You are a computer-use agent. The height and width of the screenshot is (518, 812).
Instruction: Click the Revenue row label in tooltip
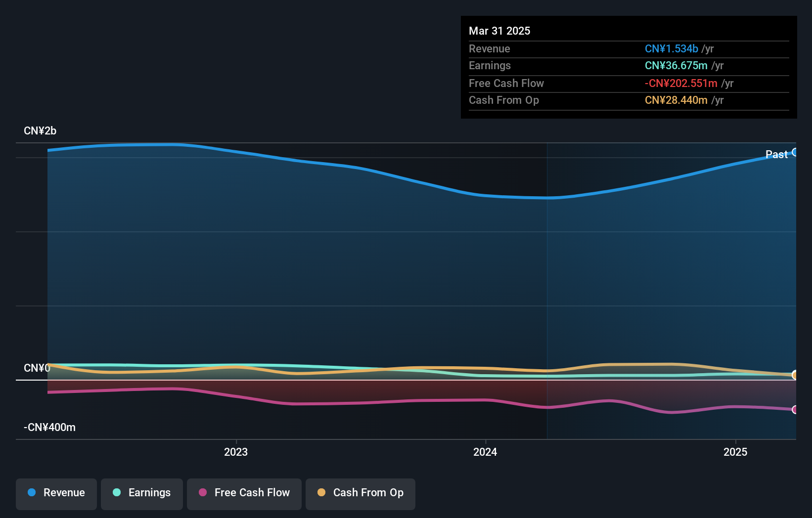tap(490, 49)
